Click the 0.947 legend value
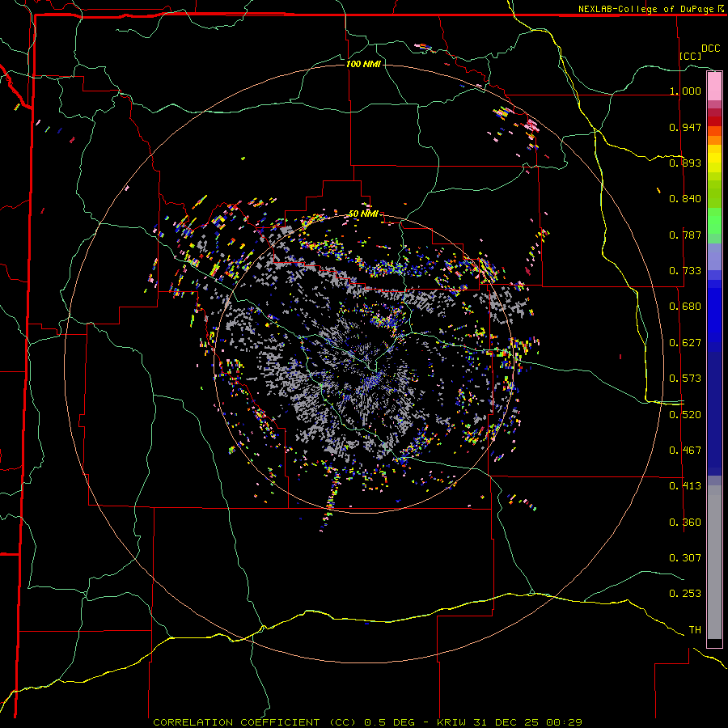Image resolution: width=728 pixels, height=728 pixels. tap(685, 127)
